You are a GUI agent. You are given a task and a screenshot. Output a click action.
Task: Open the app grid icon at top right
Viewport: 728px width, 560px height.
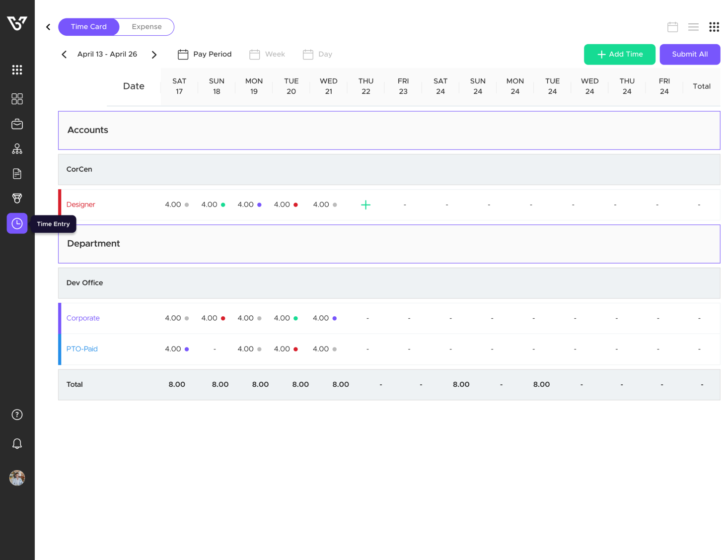714,27
